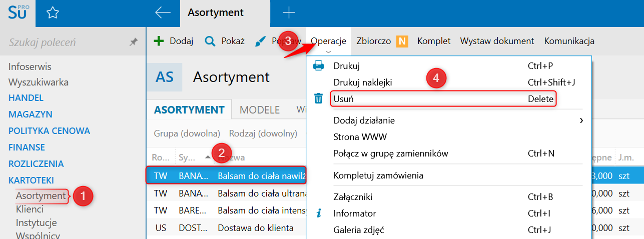
Task: Choose Drukuj naklejki menu entry
Action: pyautogui.click(x=362, y=82)
